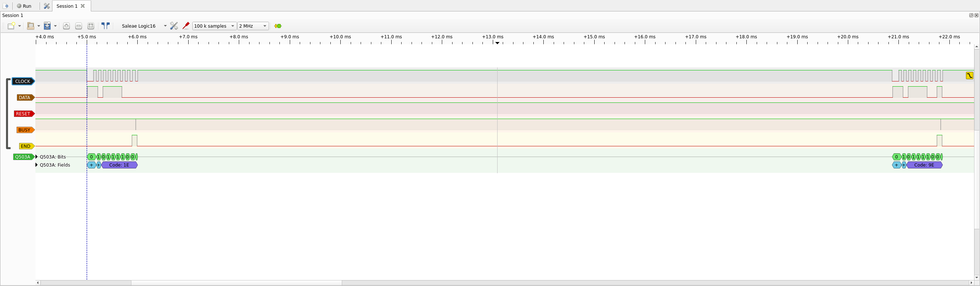Close the Session 1 tab

pyautogui.click(x=83, y=6)
